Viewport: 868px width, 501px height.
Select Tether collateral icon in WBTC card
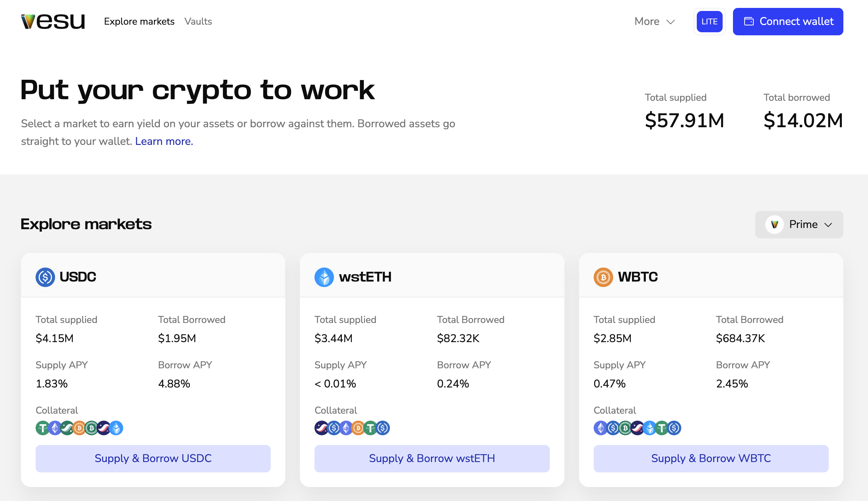tap(661, 428)
